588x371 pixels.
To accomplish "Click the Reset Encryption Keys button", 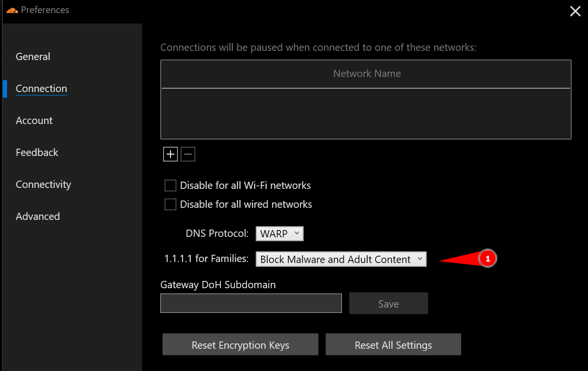I will point(240,345).
